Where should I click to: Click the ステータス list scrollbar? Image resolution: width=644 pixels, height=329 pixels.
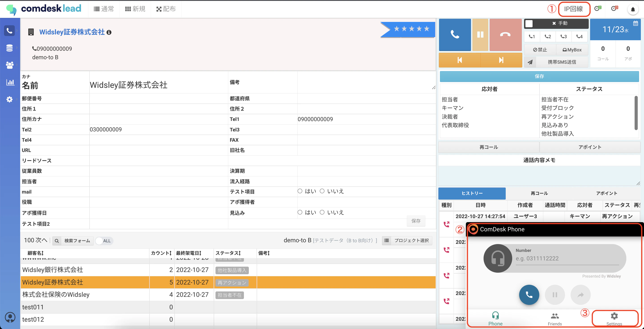coord(636,113)
